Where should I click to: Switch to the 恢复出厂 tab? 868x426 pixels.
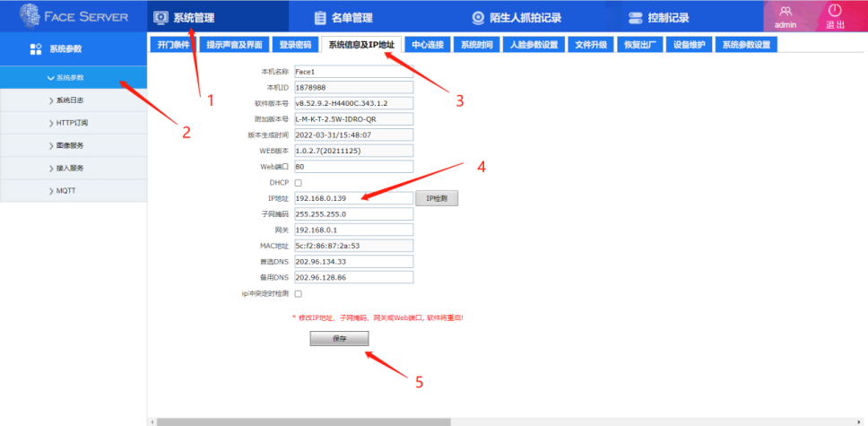pyautogui.click(x=640, y=45)
